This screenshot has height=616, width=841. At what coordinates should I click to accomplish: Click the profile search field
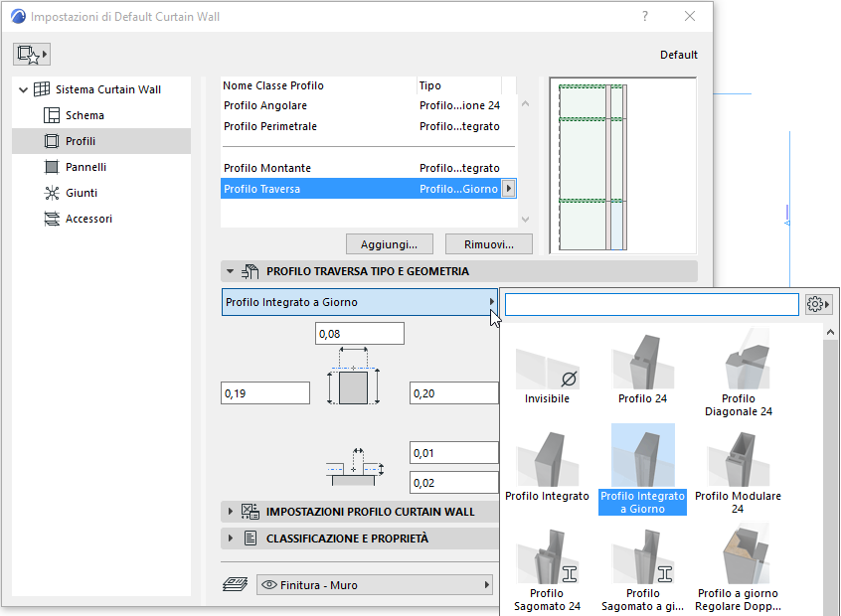(652, 304)
